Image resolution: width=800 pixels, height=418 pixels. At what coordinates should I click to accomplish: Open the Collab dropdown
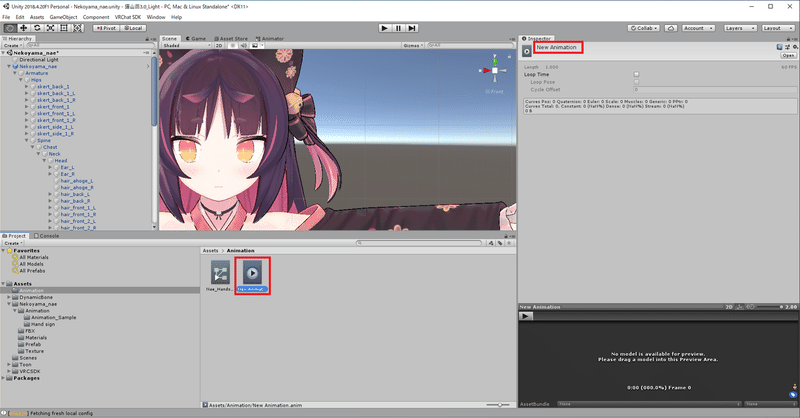(644, 28)
